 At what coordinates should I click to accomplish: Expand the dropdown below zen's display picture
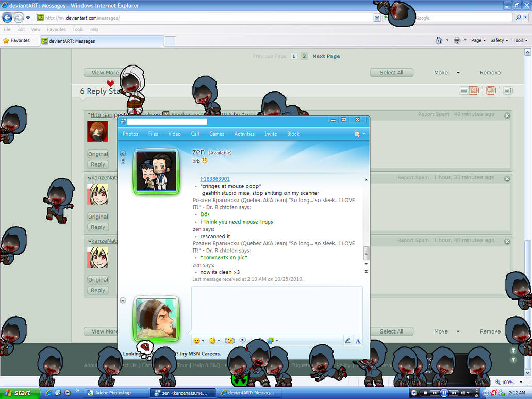pos(123,153)
